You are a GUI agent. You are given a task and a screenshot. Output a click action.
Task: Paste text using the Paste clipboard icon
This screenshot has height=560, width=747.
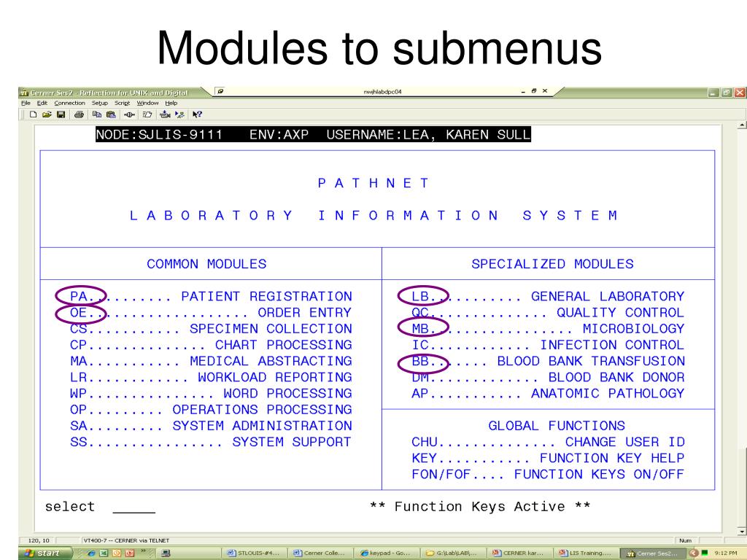(112, 114)
